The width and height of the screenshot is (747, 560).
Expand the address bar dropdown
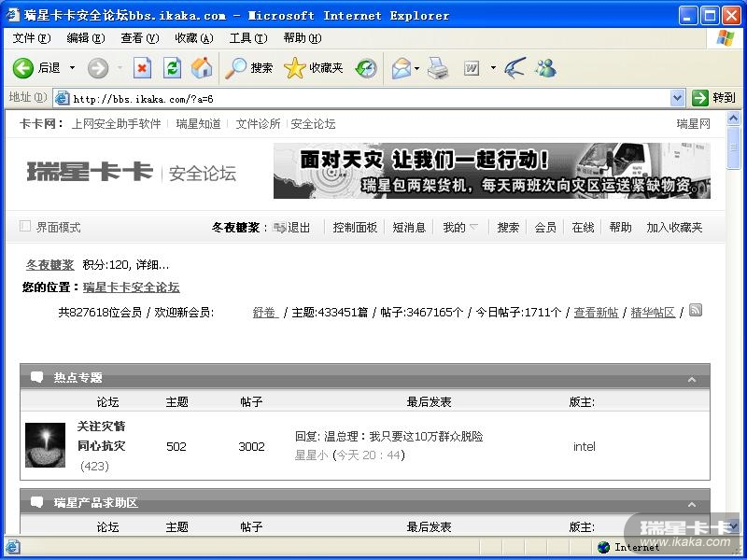pyautogui.click(x=676, y=98)
